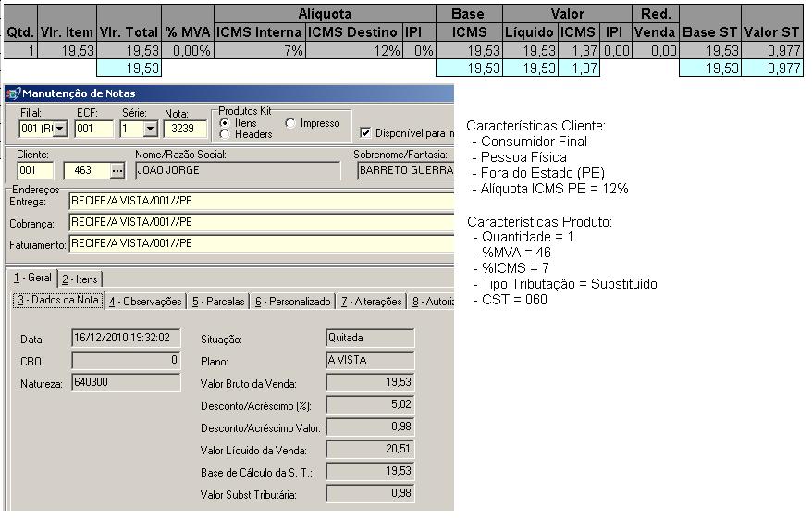This screenshot has height=520, width=812.
Task: Click the Situação field Quitada
Action: tap(370, 339)
